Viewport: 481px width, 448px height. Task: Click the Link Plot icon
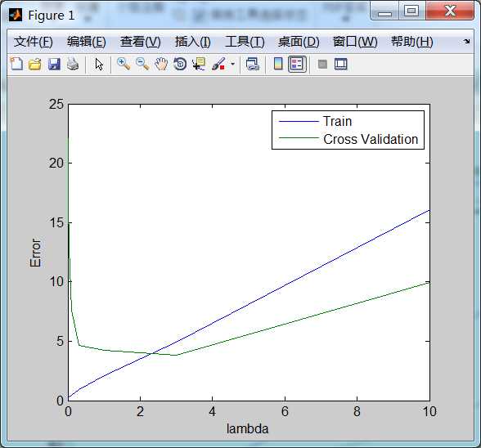[253, 64]
